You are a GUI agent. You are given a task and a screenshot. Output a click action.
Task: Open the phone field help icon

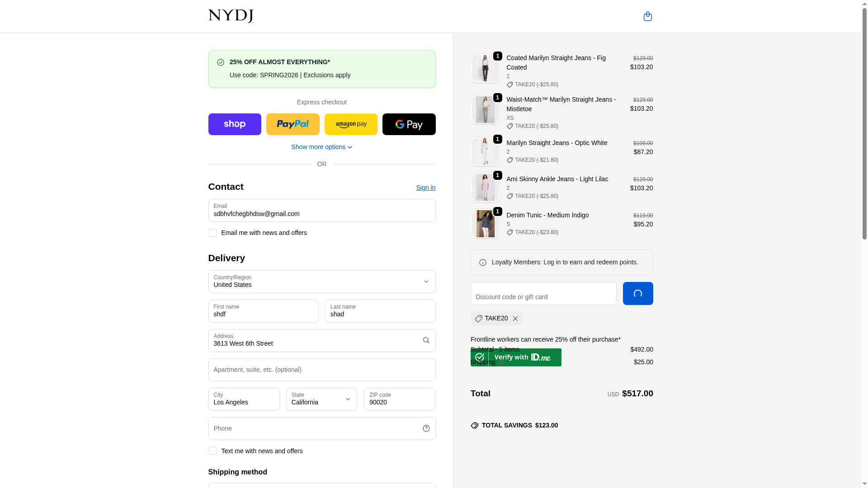point(426,428)
